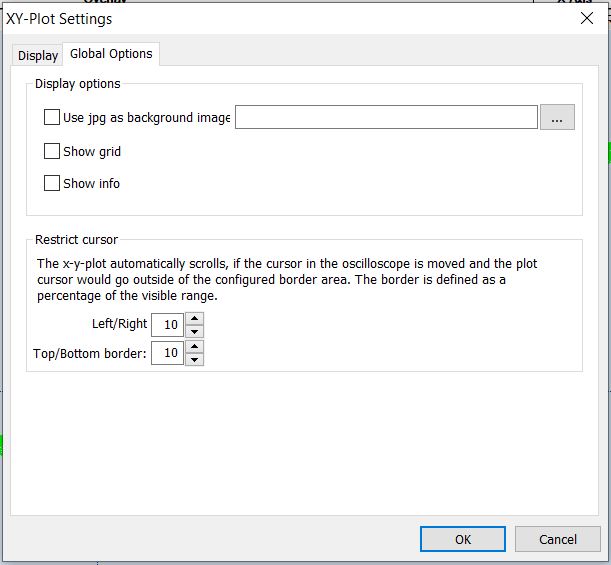This screenshot has width=611, height=565.
Task: Increase the Top/Bottom border value
Action: coord(194,346)
